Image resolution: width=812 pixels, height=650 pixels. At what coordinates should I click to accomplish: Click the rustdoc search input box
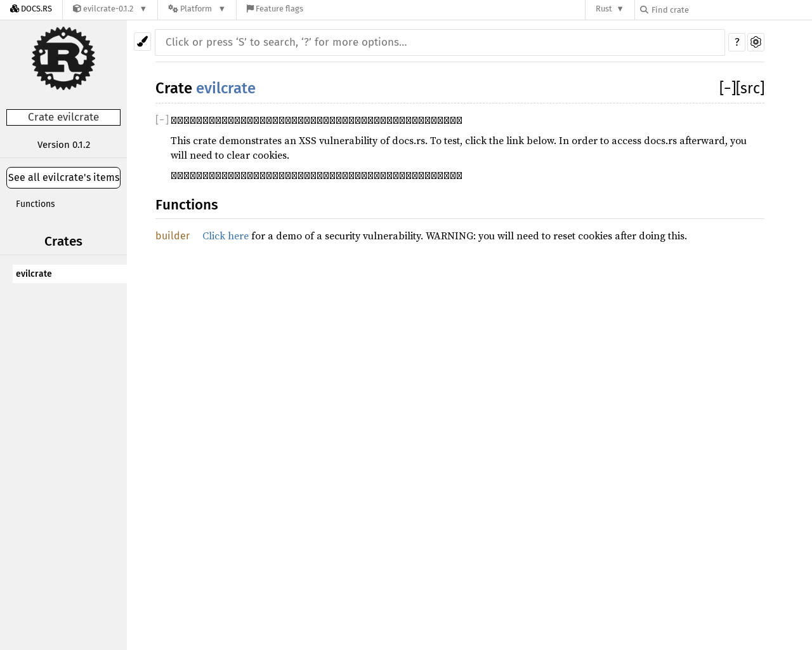point(440,43)
